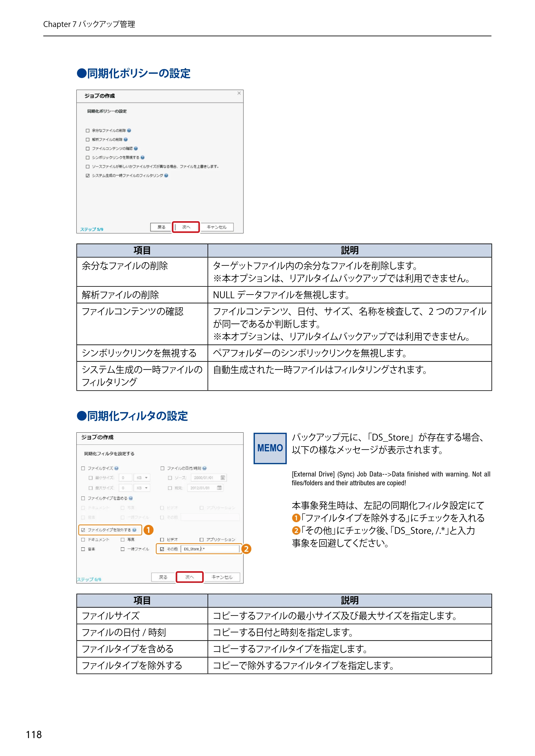Check 宛先 date checkbox
Viewport: 535px width, 756px height.
(x=170, y=488)
